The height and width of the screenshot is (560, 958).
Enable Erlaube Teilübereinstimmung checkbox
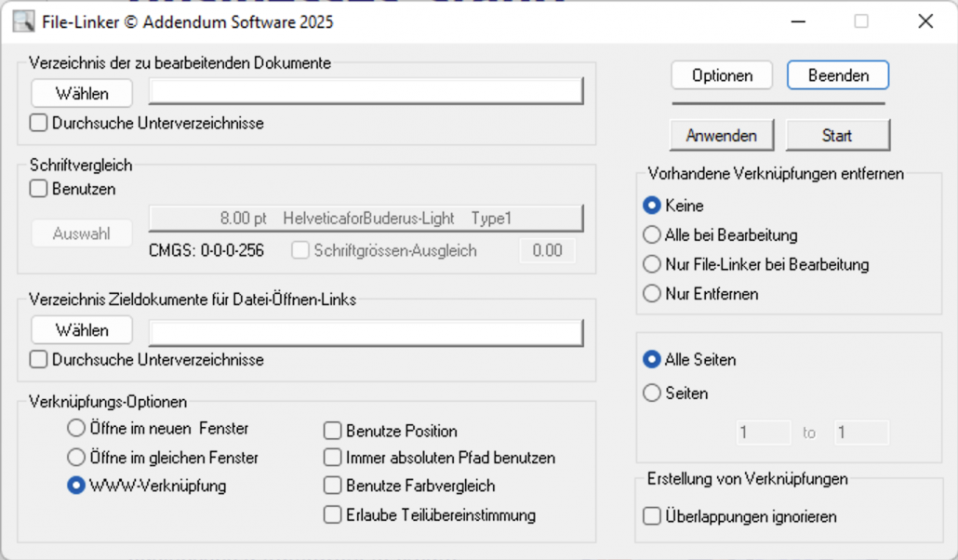pos(332,514)
